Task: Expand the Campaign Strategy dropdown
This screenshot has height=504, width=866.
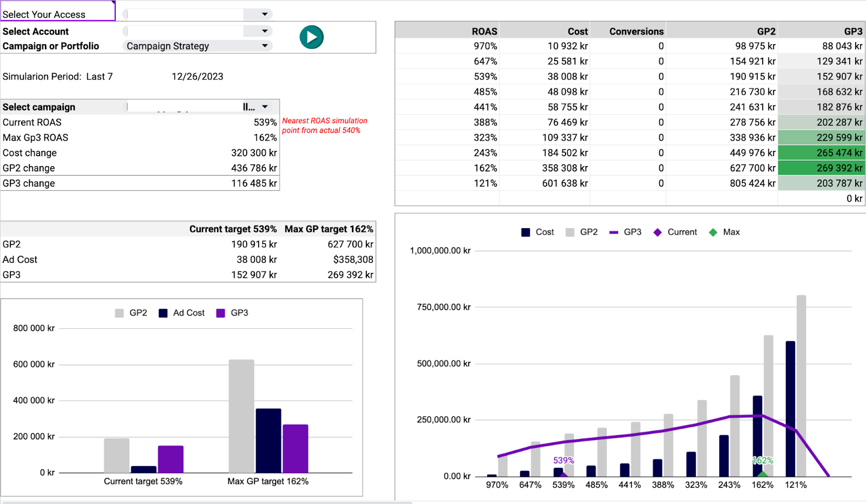Action: point(265,46)
